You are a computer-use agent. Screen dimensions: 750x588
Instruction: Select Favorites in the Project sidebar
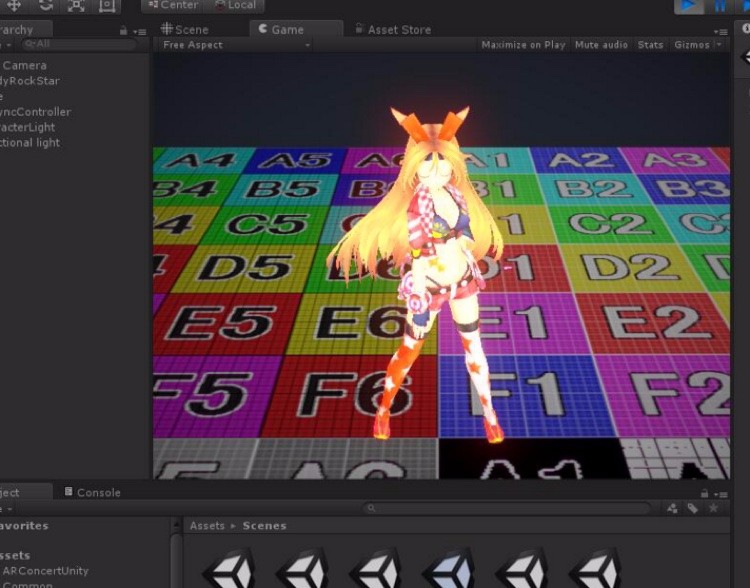point(24,526)
